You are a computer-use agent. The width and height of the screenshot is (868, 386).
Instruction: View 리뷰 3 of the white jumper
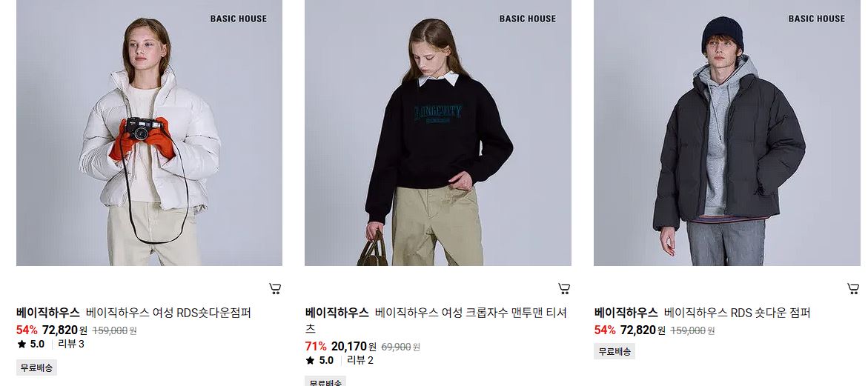tap(71, 344)
